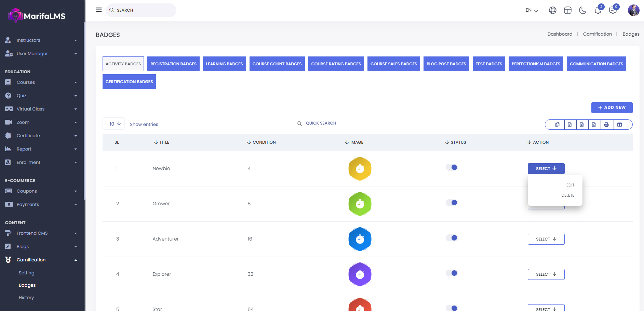Click the globe website icon
Viewport: 644px width, 311px height.
(552, 10)
